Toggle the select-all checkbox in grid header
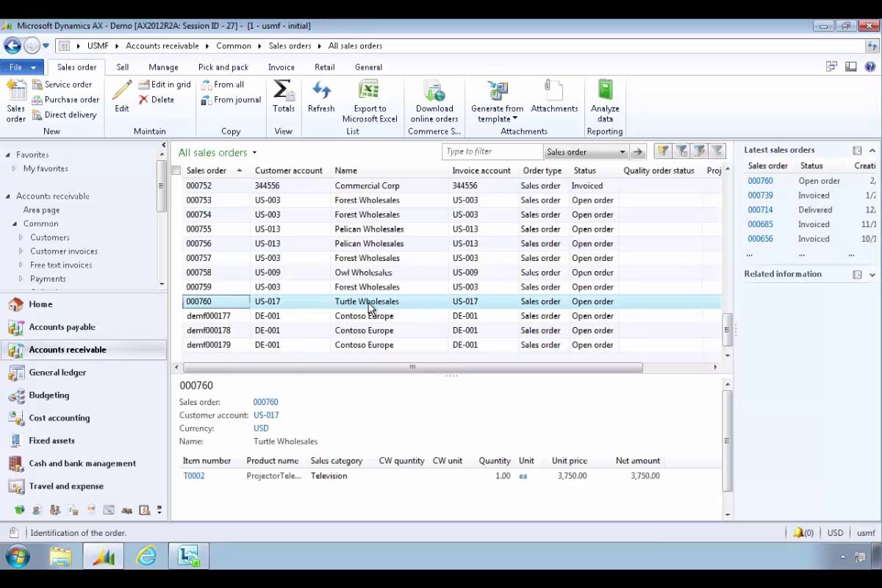Screen dimensions: 882x588 pos(176,171)
